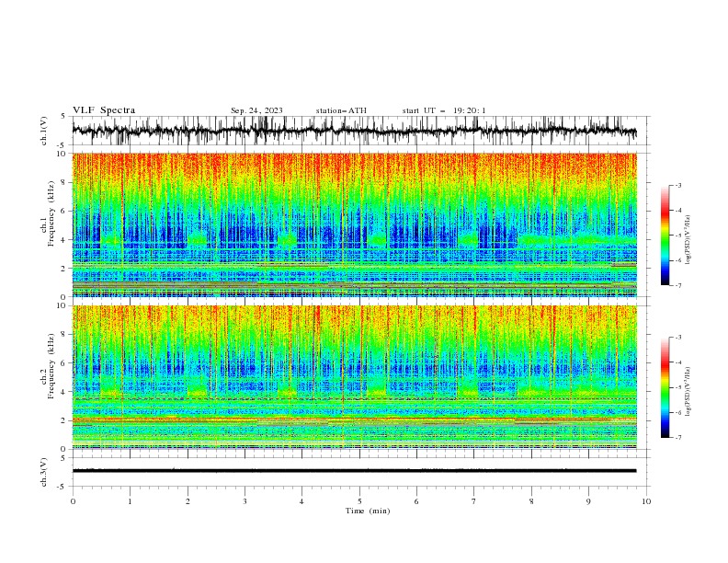
Task: Click the ch.2 spectrogram color scale bar
Action: [x=665, y=387]
